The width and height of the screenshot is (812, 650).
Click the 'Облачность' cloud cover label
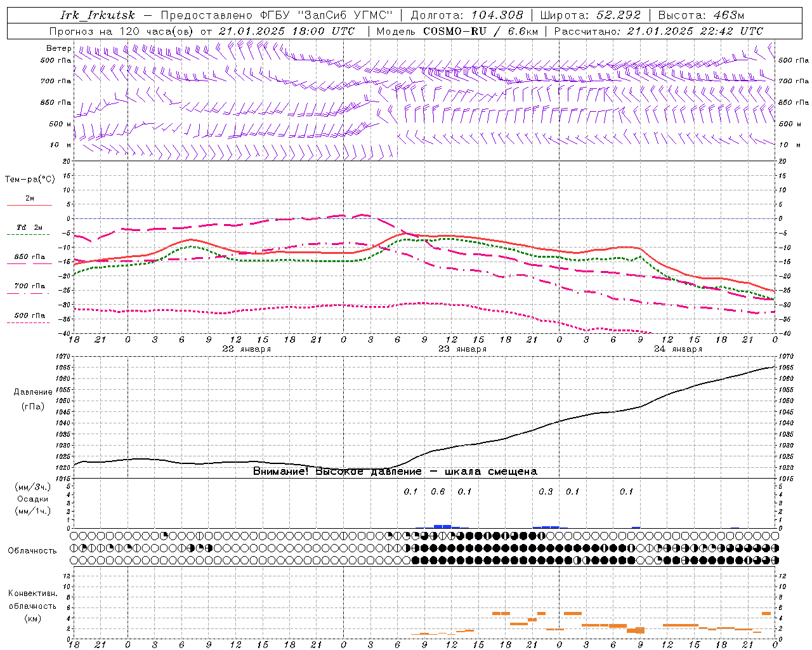tap(32, 550)
